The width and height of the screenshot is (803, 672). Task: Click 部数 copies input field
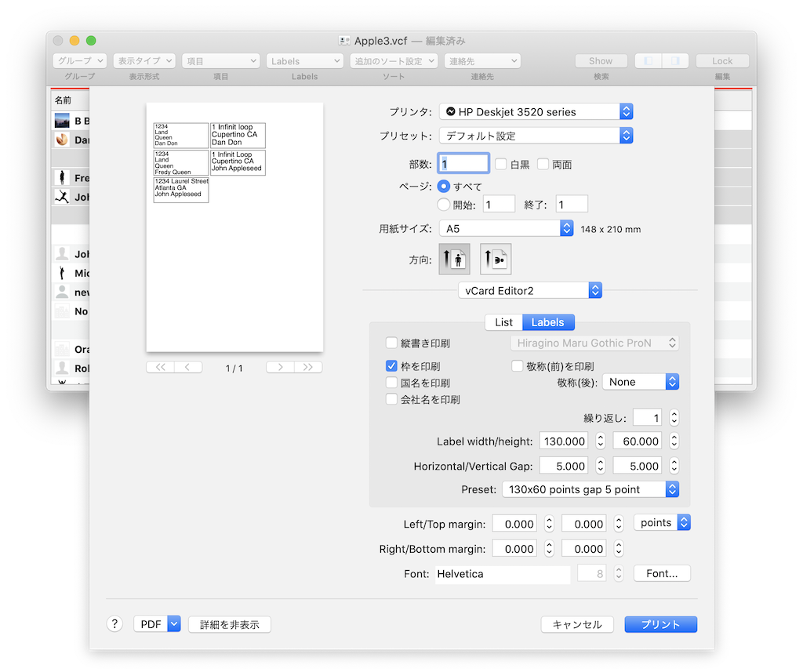463,163
